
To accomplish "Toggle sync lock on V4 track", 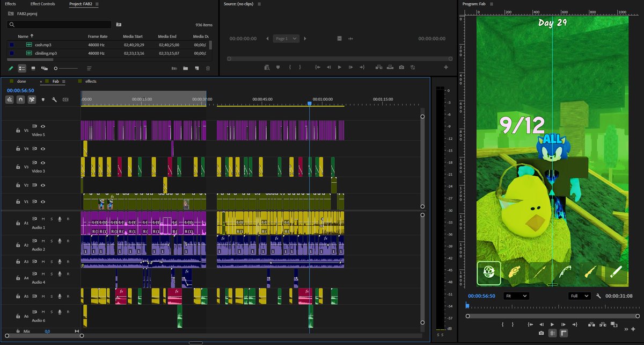I will pyautogui.click(x=35, y=148).
